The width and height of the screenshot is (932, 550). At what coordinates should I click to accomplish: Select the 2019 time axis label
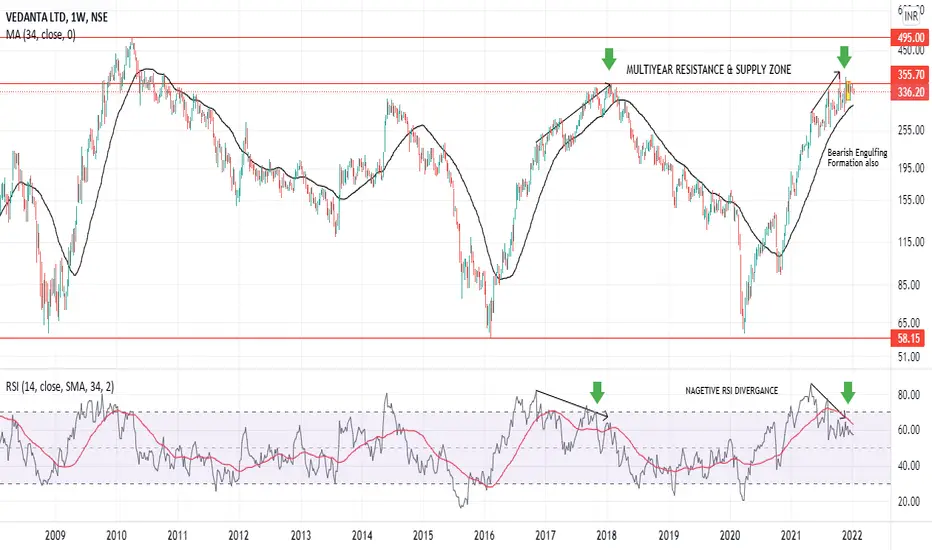click(x=669, y=536)
